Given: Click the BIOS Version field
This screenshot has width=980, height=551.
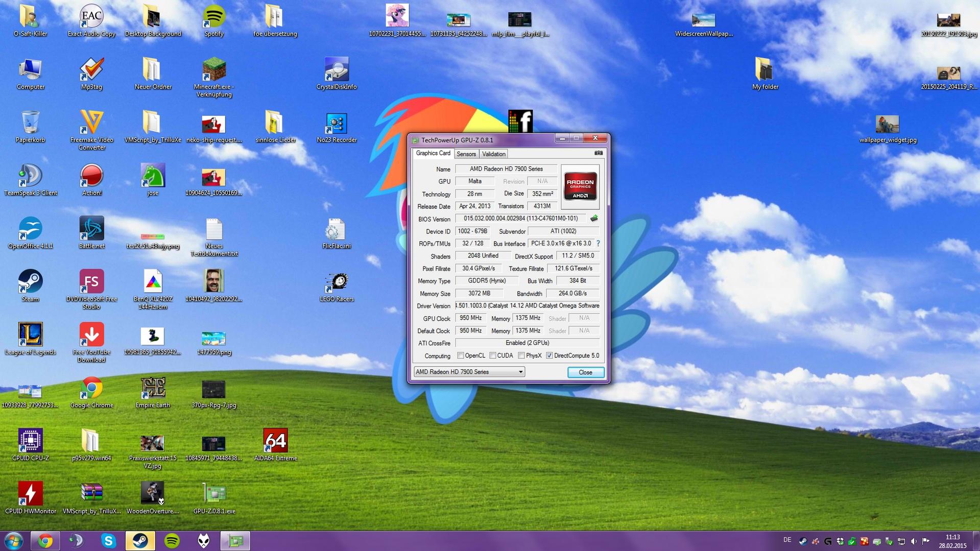Looking at the screenshot, I should point(521,219).
